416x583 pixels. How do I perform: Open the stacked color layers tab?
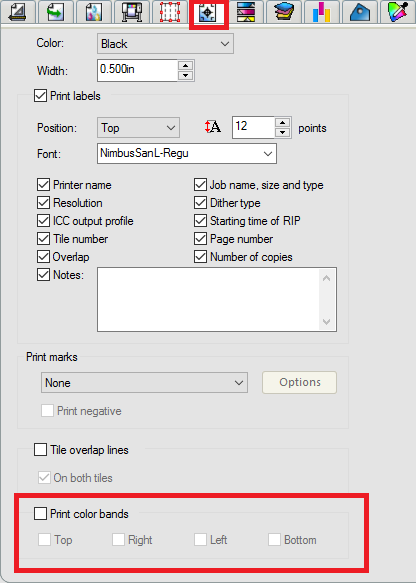tap(284, 12)
